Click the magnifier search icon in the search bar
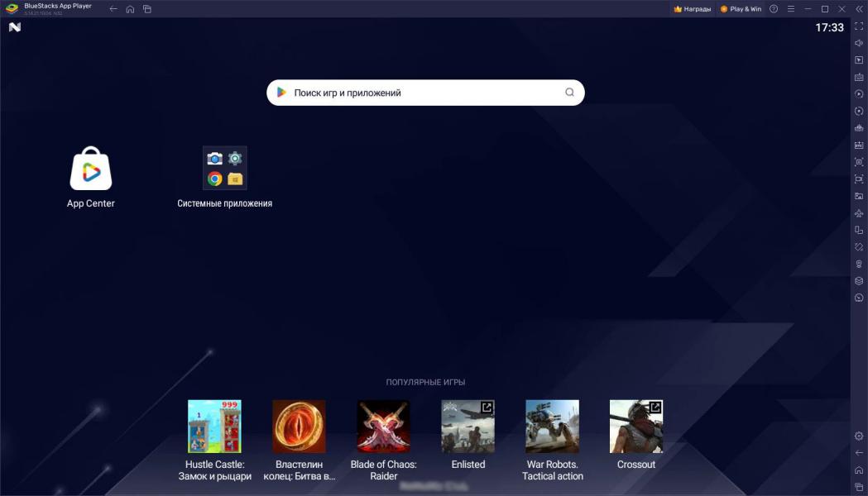868x496 pixels. [x=569, y=93]
